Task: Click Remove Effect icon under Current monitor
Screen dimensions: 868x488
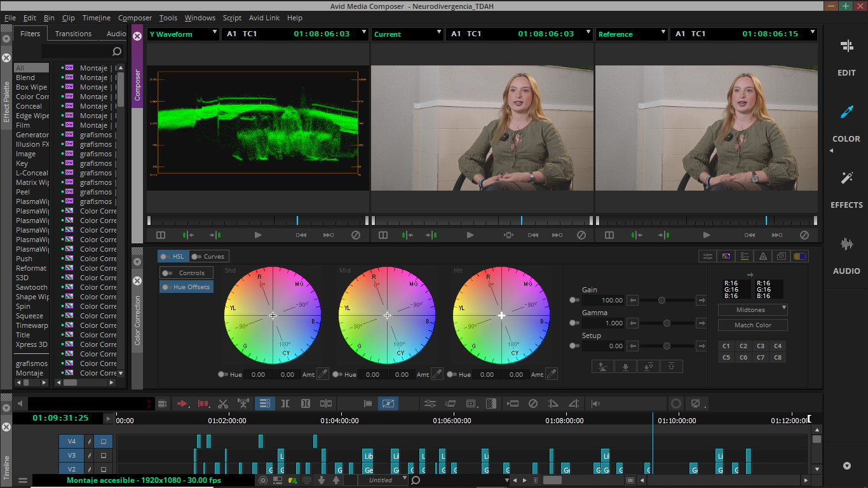Action: click(x=581, y=235)
